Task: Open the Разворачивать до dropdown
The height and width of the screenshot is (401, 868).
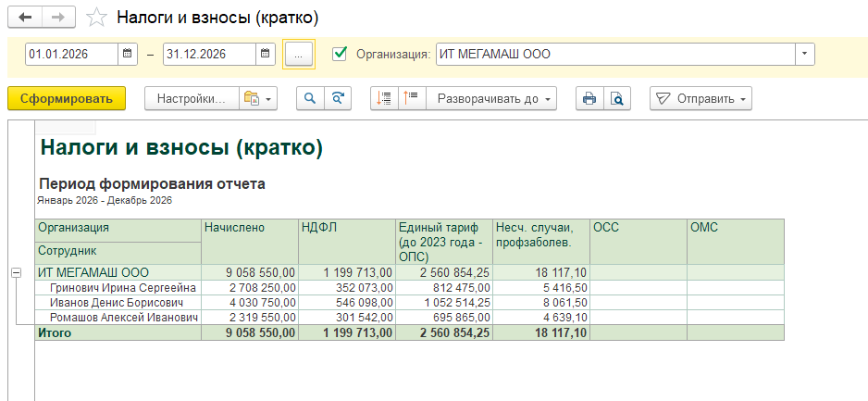Action: [x=494, y=99]
